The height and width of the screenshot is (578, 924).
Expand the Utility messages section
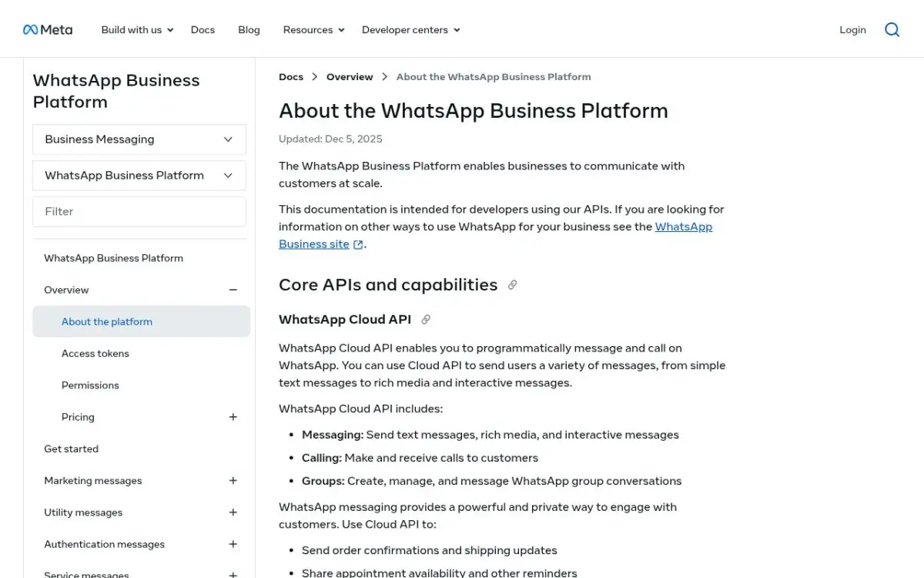tap(233, 512)
